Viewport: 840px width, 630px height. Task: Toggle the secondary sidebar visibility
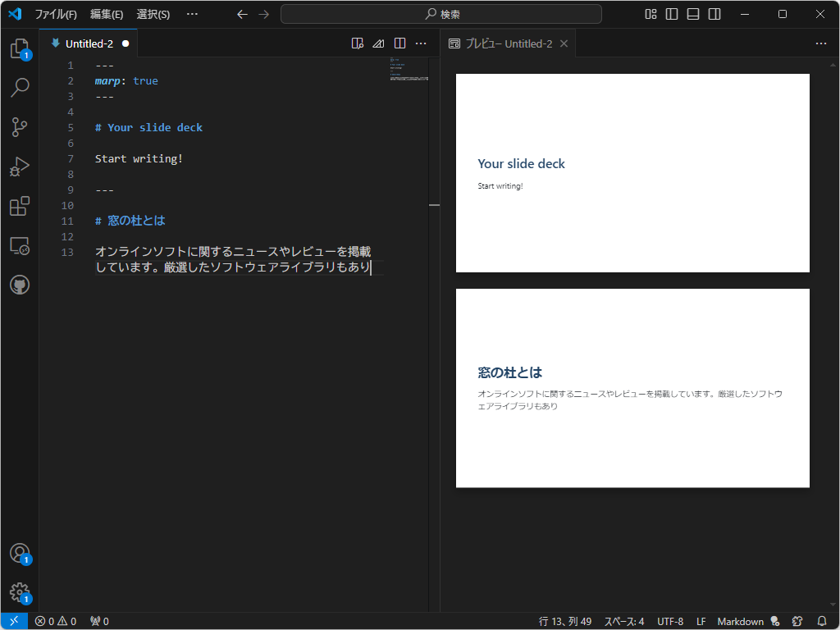(x=714, y=14)
